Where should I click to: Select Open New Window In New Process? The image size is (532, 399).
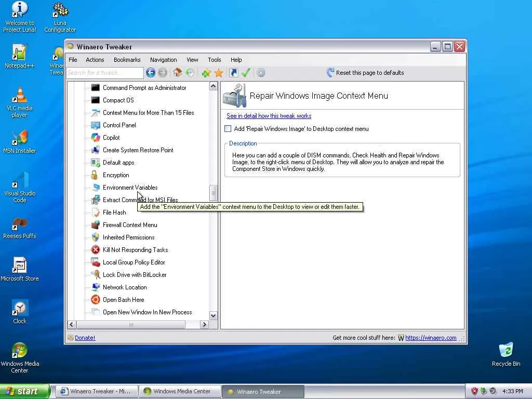coord(147,312)
